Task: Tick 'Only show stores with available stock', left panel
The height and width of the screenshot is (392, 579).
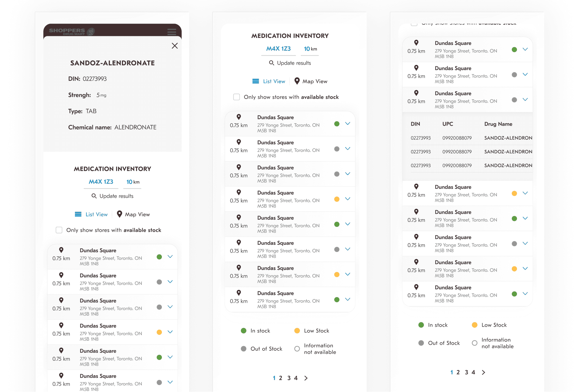Action: [x=59, y=230]
